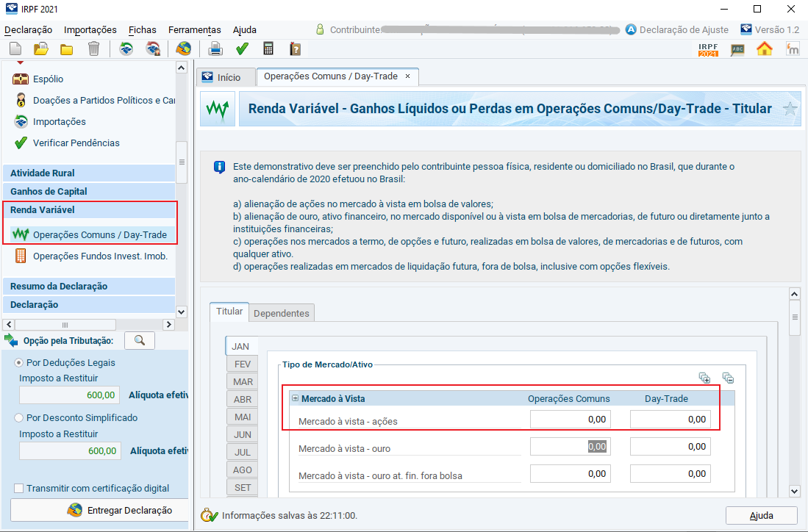808x532 pixels.
Task: Click the magnifier button next to Opção pela Tributação
Action: tap(140, 340)
